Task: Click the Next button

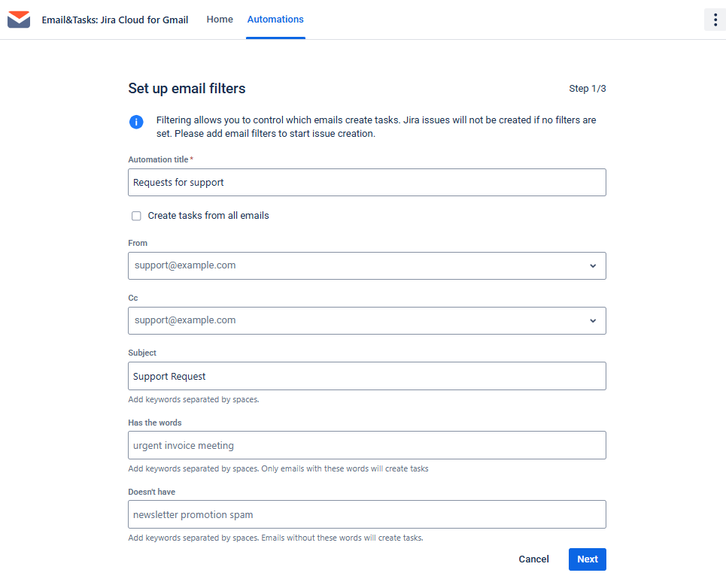Action: coord(587,559)
